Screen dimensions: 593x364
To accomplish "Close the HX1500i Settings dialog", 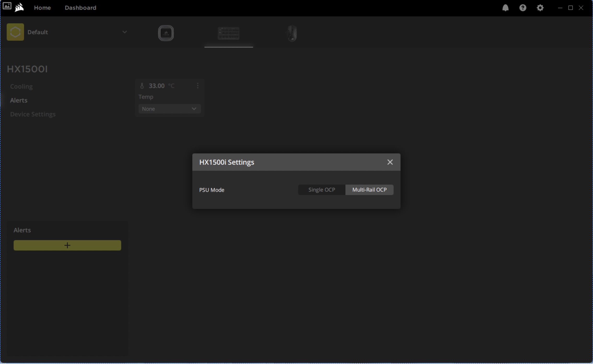I will click(390, 162).
